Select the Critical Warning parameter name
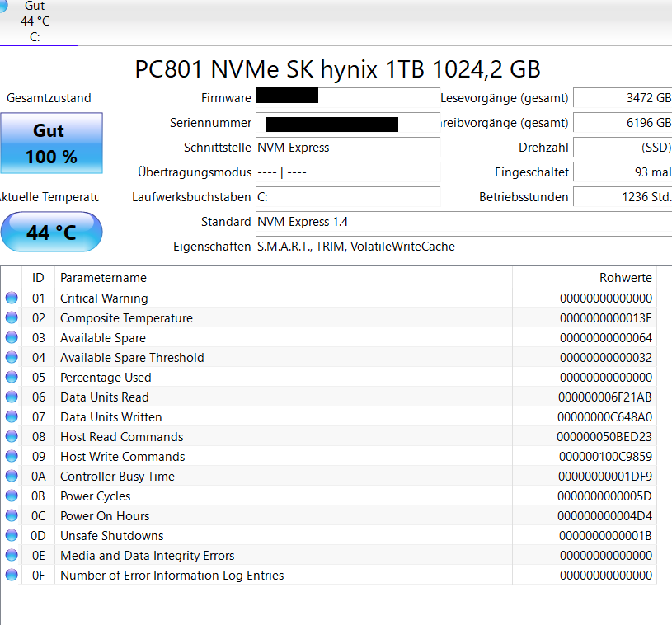 [x=104, y=298]
